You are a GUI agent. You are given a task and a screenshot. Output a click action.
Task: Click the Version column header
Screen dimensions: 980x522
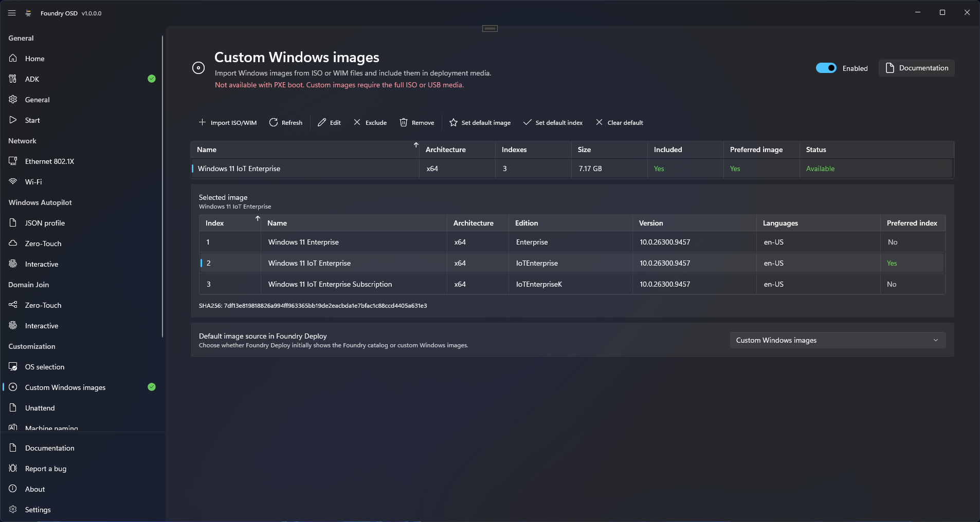pos(694,223)
